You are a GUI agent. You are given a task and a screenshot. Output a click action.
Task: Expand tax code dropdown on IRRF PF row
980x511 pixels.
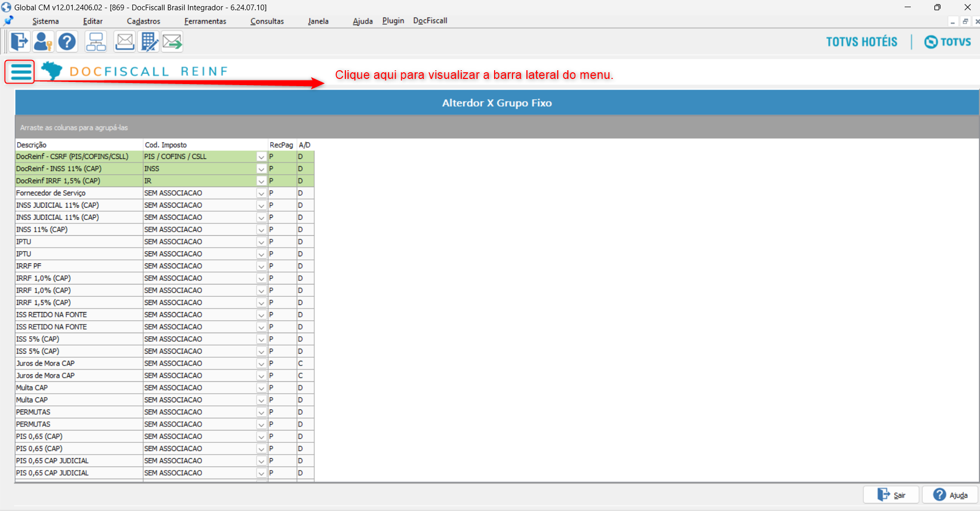[x=261, y=267]
